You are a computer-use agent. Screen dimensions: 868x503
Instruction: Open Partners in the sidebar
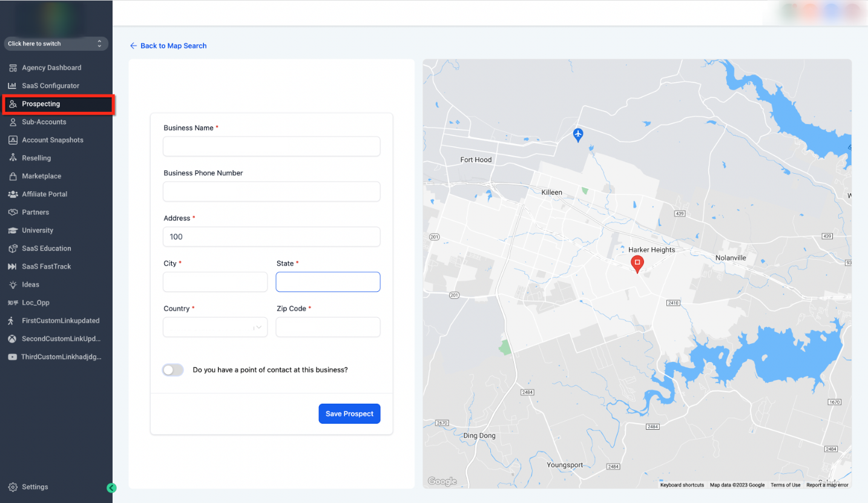(x=36, y=212)
